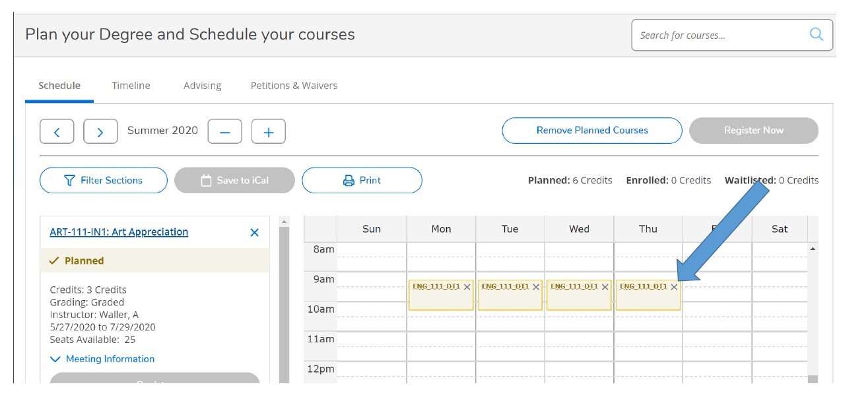Remove Thursday ENG-111-DT1 block with X

[674, 287]
